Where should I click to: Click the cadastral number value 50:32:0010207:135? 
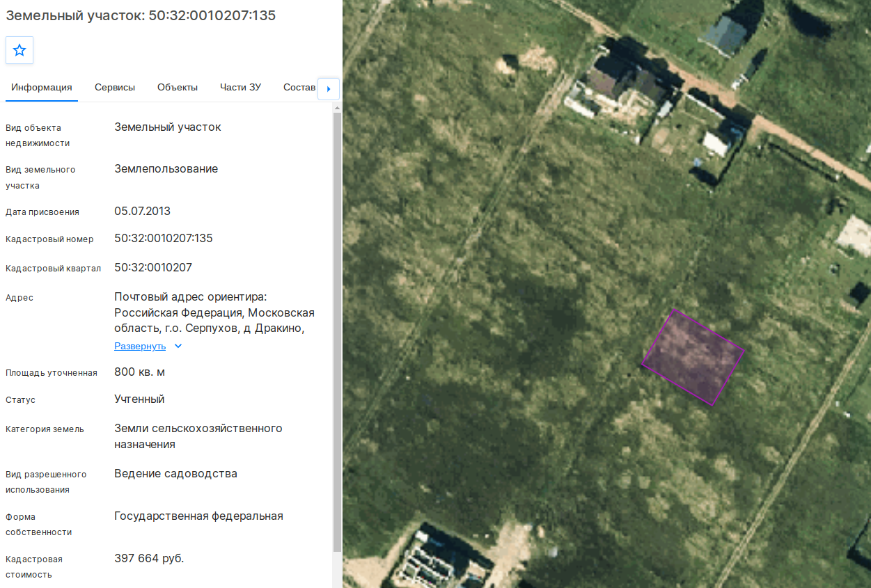(164, 238)
